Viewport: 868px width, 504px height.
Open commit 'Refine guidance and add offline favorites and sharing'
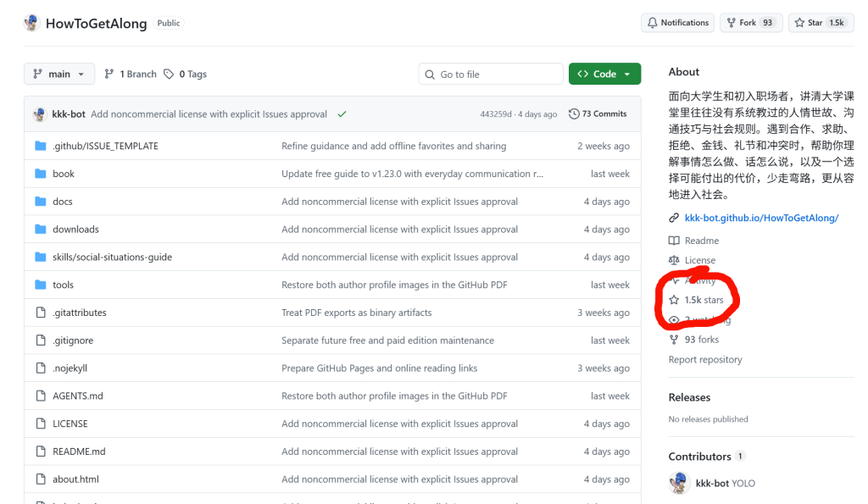[x=393, y=146]
